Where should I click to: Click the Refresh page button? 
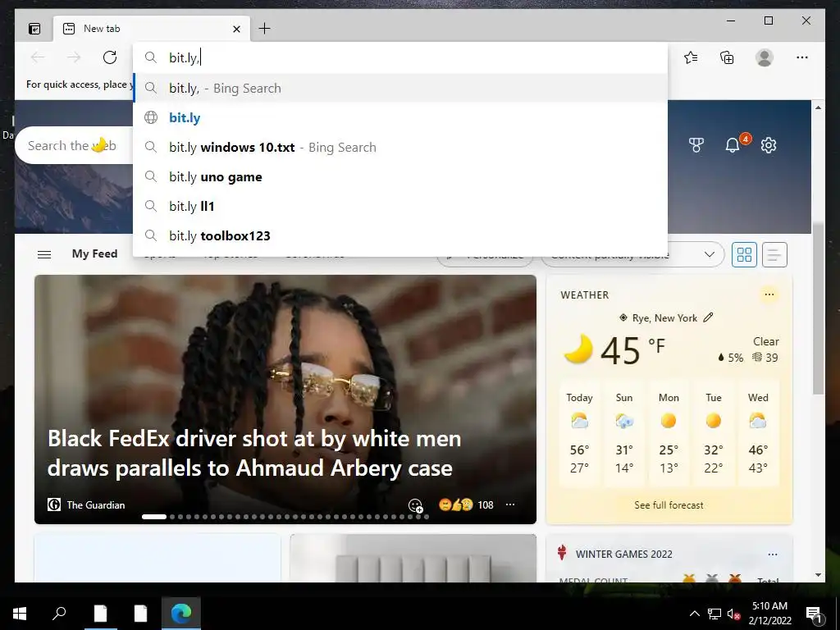pos(110,57)
